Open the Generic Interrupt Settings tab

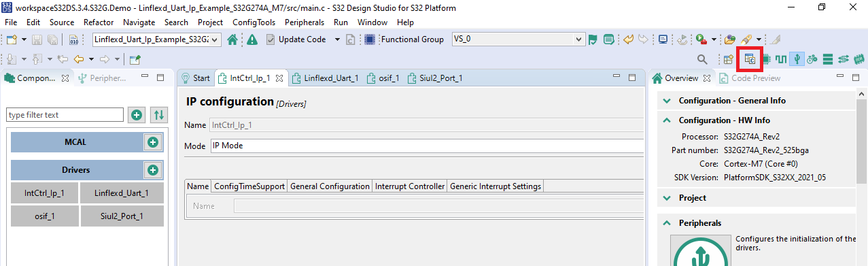click(496, 186)
